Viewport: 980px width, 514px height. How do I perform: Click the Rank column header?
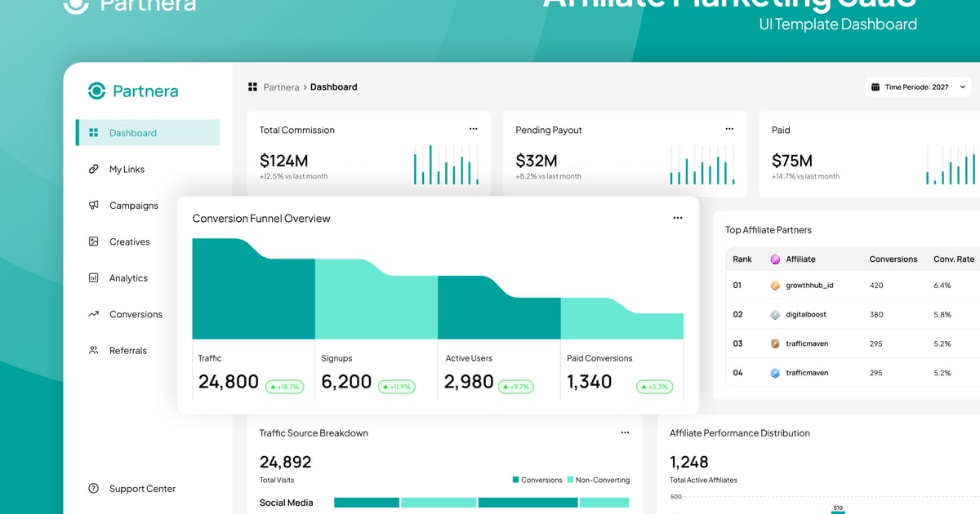click(742, 259)
